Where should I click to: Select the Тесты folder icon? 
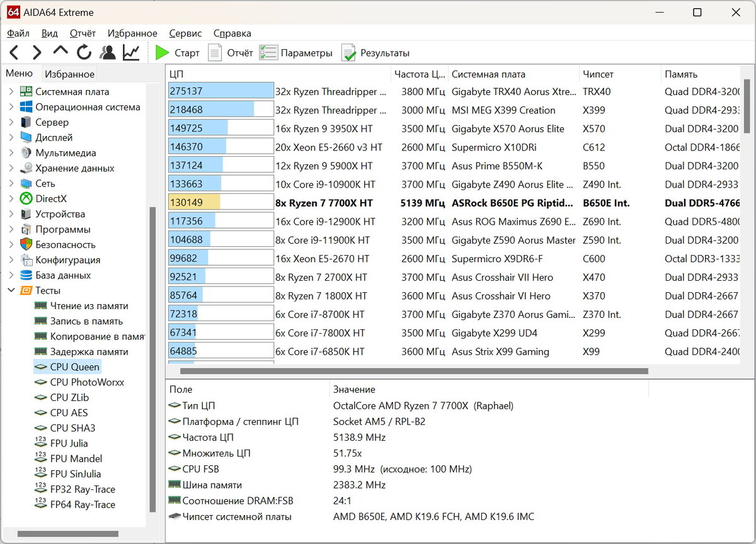tap(26, 290)
